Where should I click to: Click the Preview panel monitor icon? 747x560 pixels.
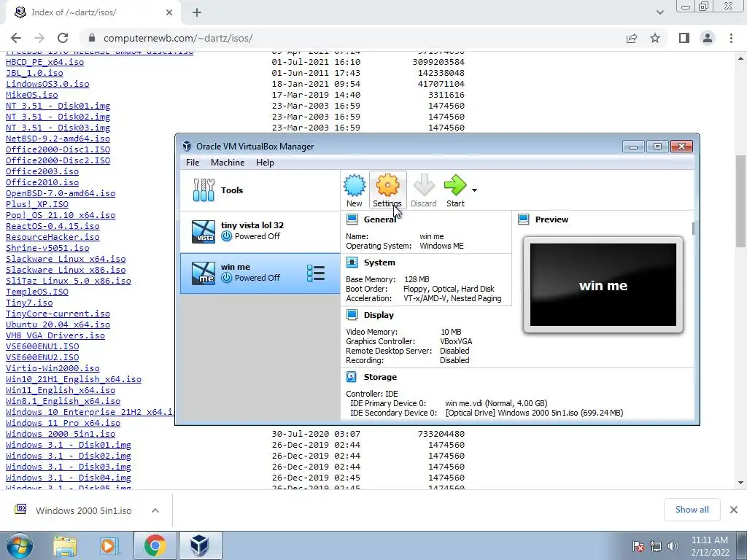pos(524,219)
